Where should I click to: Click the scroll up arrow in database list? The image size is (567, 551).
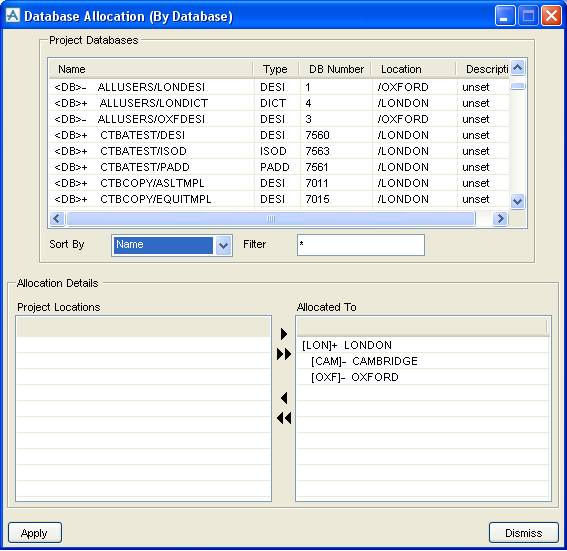click(x=518, y=68)
